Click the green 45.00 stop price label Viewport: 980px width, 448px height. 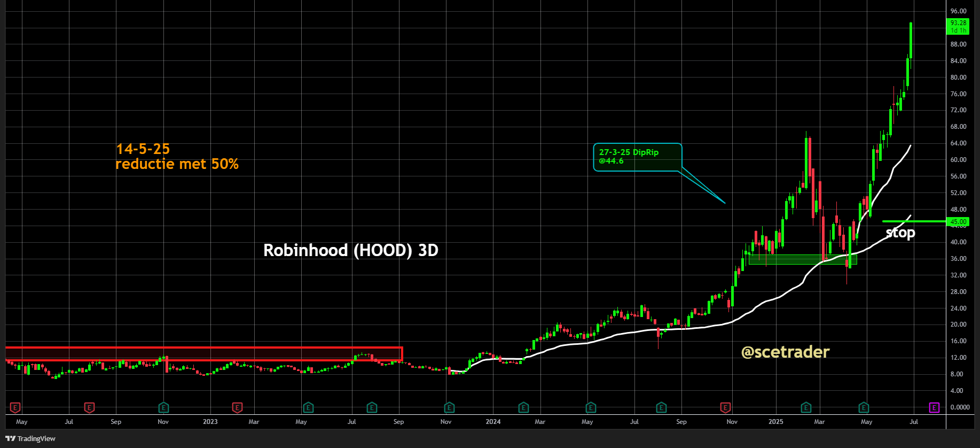click(959, 221)
